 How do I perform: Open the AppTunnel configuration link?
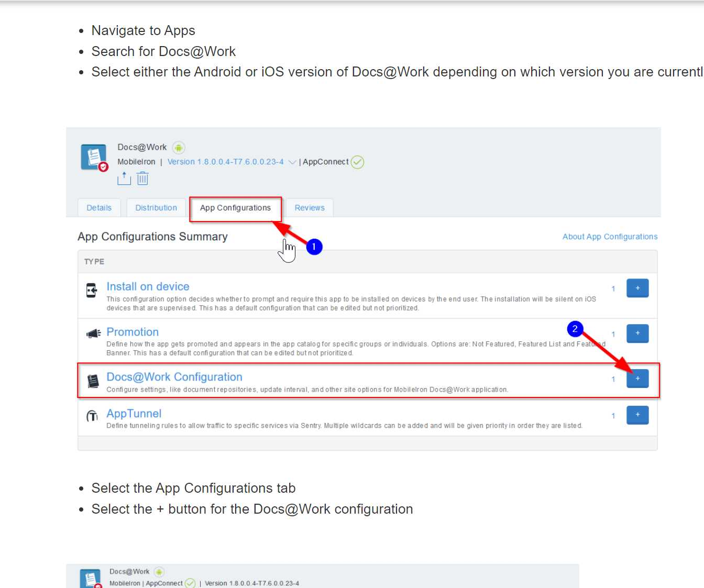point(134,414)
